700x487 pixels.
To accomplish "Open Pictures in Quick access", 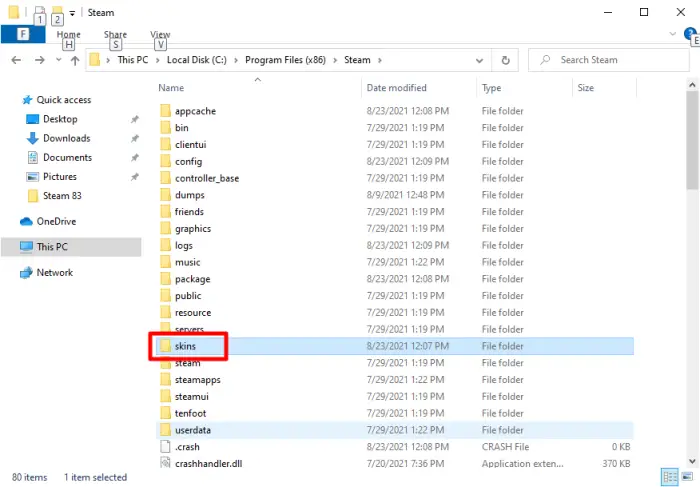I will coord(59,177).
